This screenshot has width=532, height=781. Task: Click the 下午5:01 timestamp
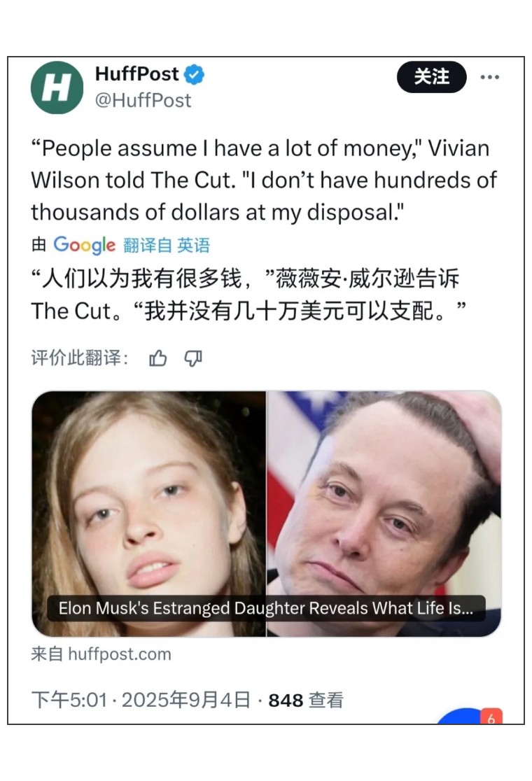coord(69,700)
